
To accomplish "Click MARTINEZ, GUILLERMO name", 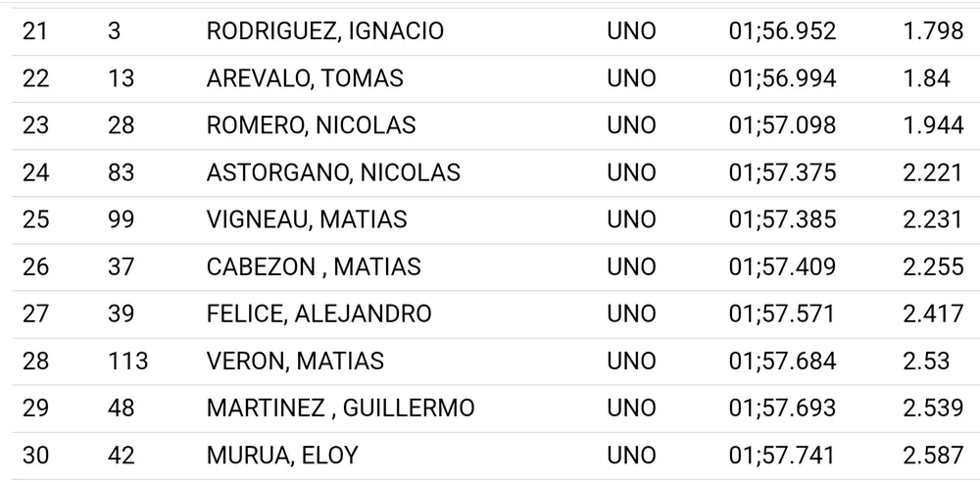I will (340, 408).
